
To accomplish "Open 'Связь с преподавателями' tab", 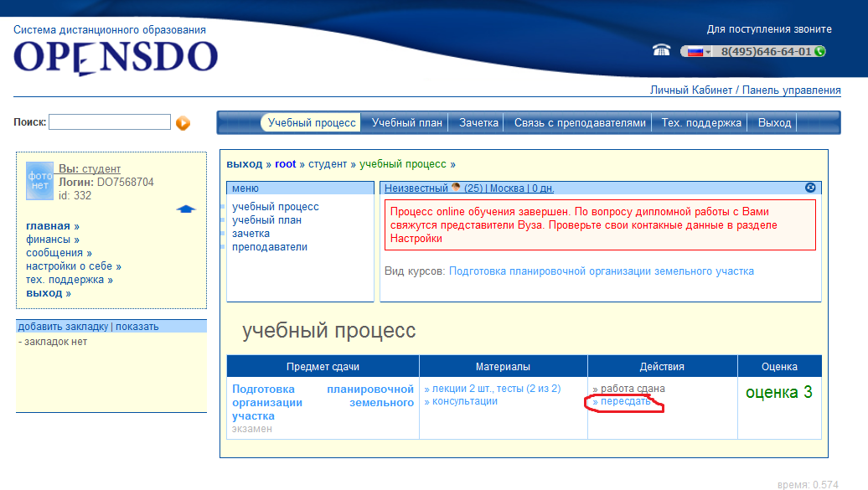I will click(580, 123).
